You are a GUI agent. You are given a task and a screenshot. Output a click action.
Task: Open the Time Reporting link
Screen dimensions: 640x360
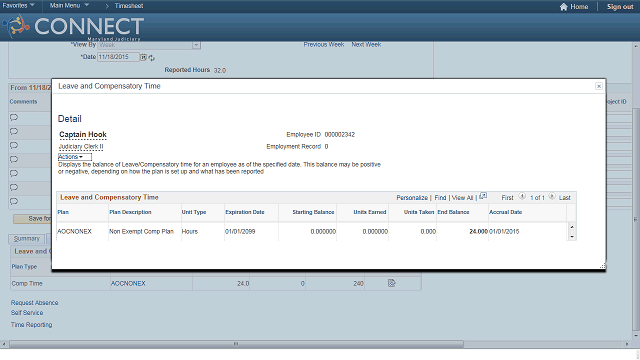coord(31,325)
